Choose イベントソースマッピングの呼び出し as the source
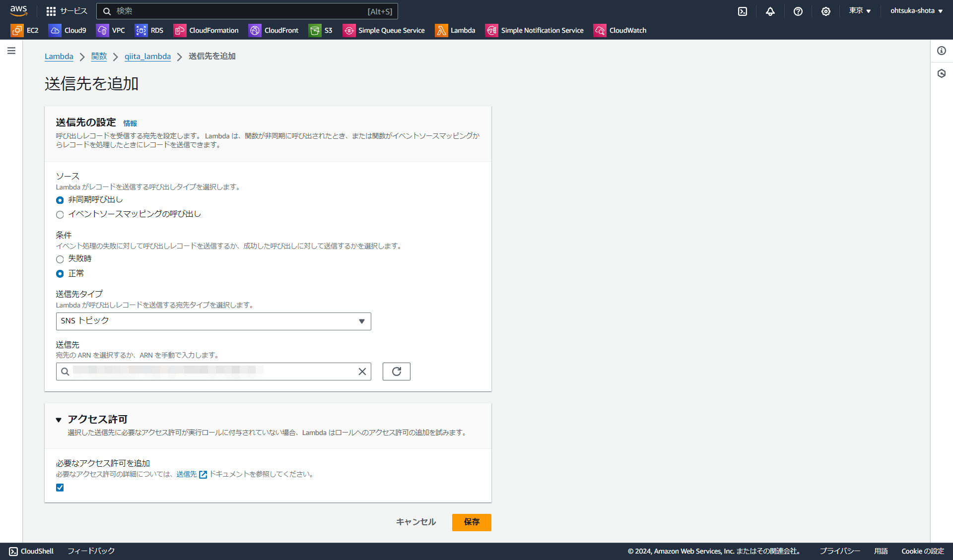The width and height of the screenshot is (953, 560). [60, 214]
